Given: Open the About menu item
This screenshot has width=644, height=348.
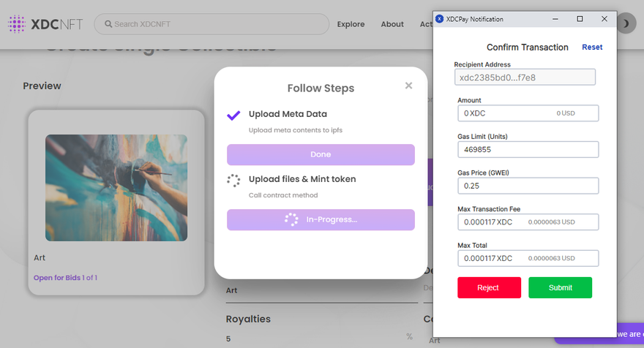Looking at the screenshot, I should pos(392,24).
